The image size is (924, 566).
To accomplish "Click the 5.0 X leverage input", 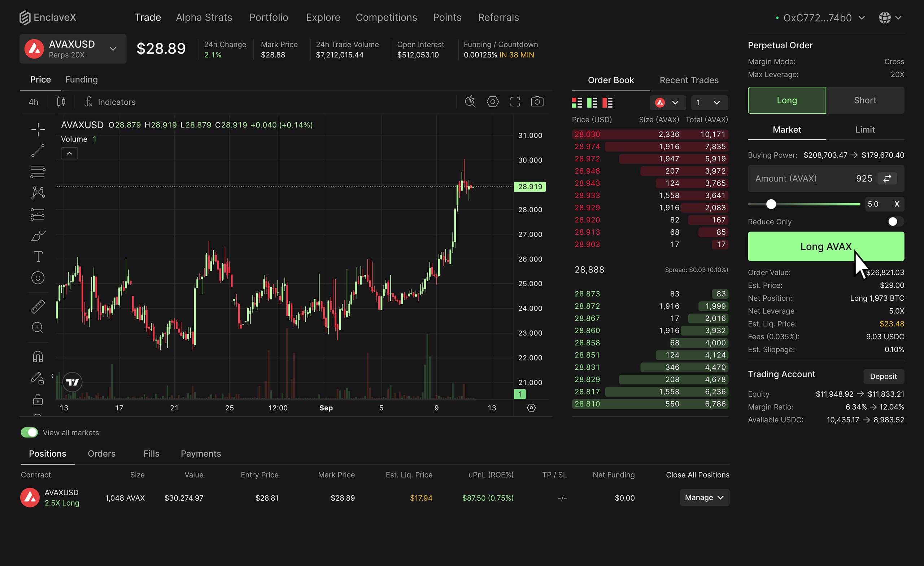I will pyautogui.click(x=884, y=204).
